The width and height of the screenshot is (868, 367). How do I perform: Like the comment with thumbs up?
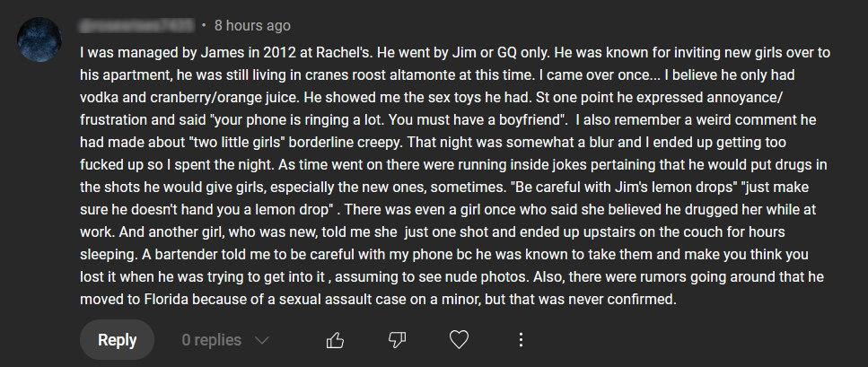pos(335,340)
